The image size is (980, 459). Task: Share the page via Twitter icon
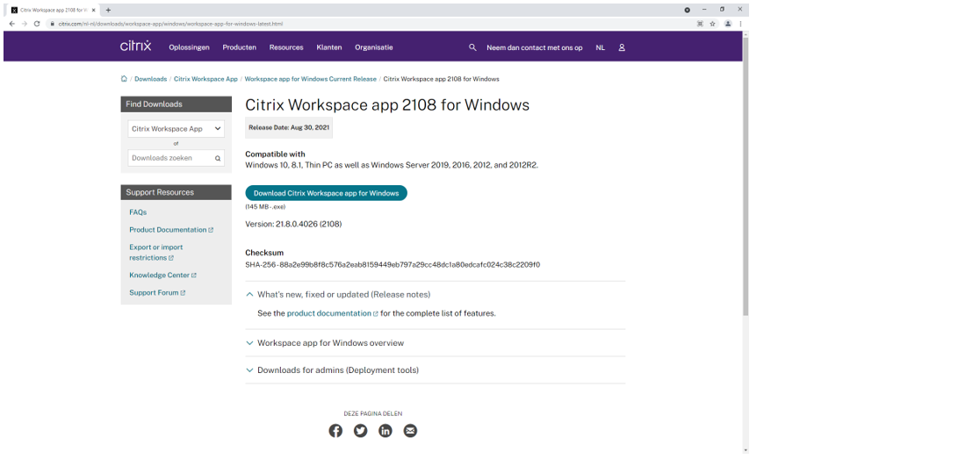coord(360,430)
